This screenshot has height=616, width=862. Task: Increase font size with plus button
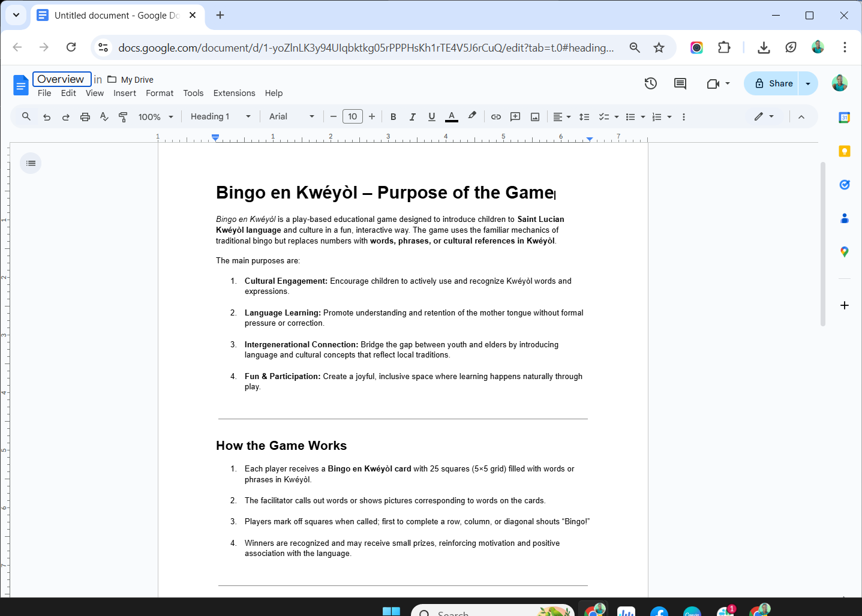[x=372, y=117]
